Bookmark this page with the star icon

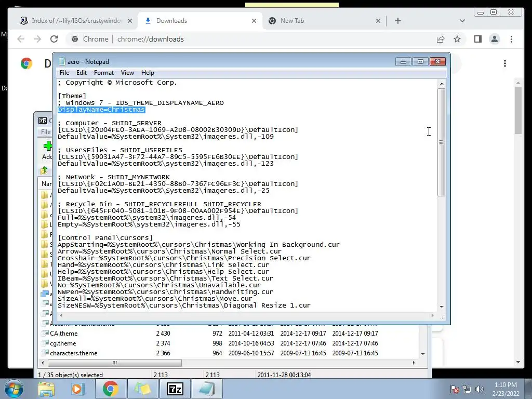[457, 39]
